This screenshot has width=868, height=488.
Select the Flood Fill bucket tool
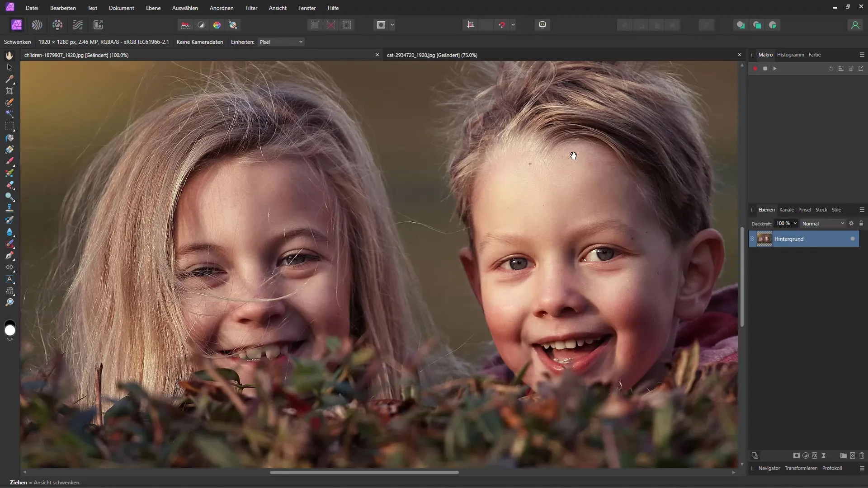coord(9,138)
